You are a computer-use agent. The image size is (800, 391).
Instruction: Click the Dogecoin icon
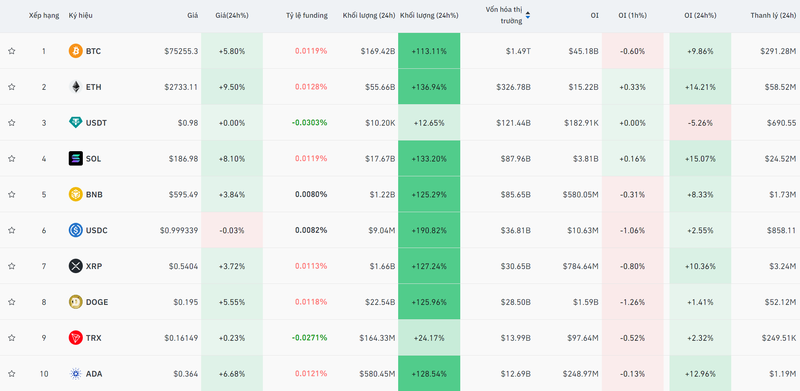(76, 302)
